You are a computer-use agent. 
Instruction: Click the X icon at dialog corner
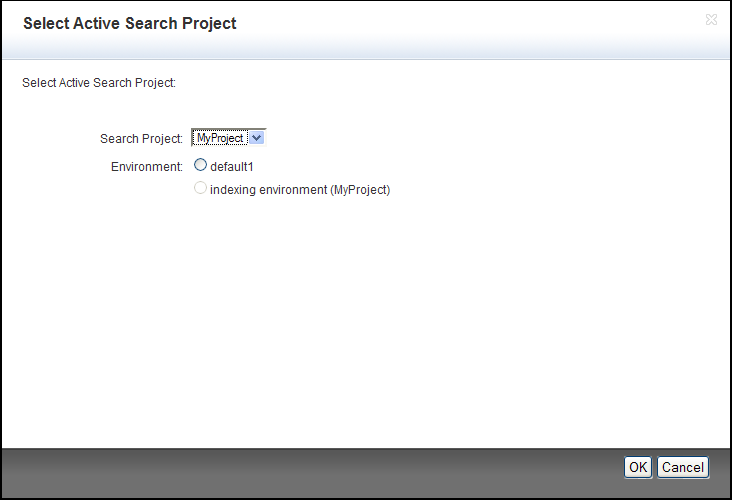[x=711, y=20]
